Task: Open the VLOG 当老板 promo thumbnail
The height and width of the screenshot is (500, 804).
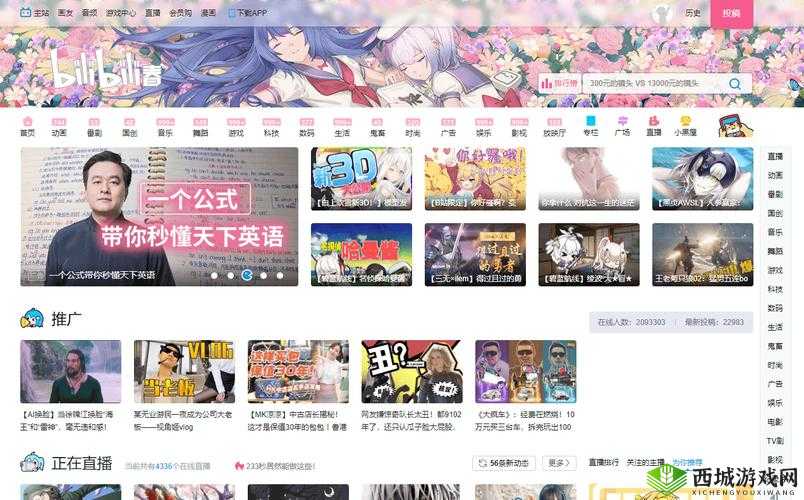Action: coord(185,371)
